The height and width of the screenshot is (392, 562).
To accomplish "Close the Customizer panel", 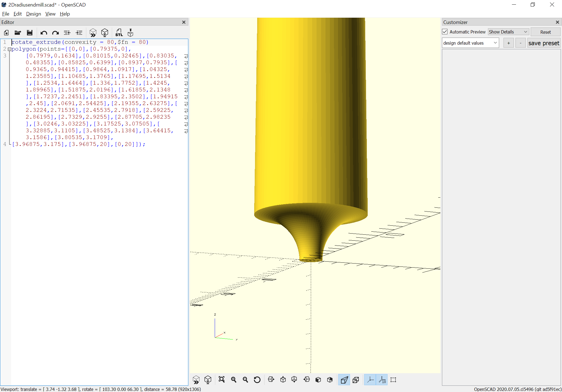I will click(x=557, y=22).
